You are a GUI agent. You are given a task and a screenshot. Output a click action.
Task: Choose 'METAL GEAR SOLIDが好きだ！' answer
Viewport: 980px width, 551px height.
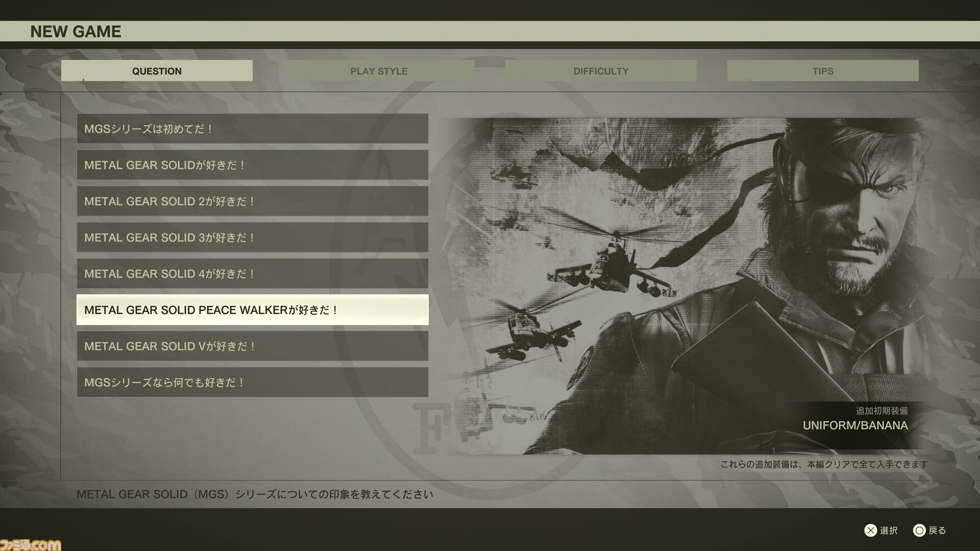(253, 165)
